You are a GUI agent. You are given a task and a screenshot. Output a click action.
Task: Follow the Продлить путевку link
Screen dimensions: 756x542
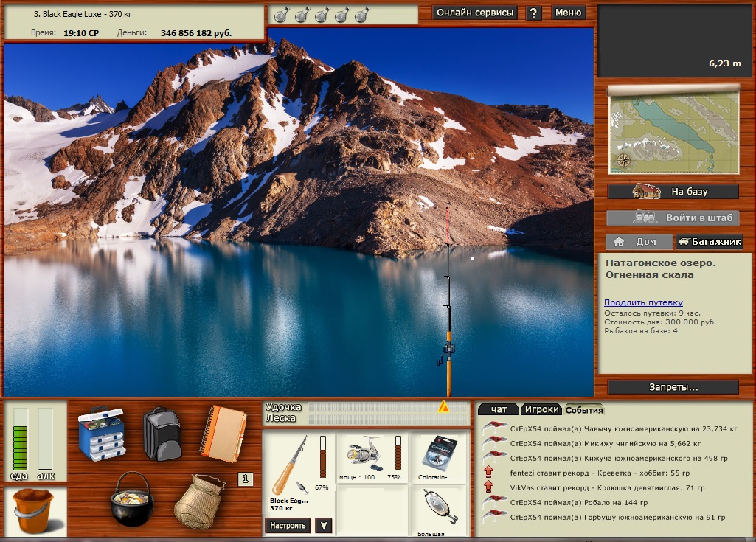click(x=643, y=302)
